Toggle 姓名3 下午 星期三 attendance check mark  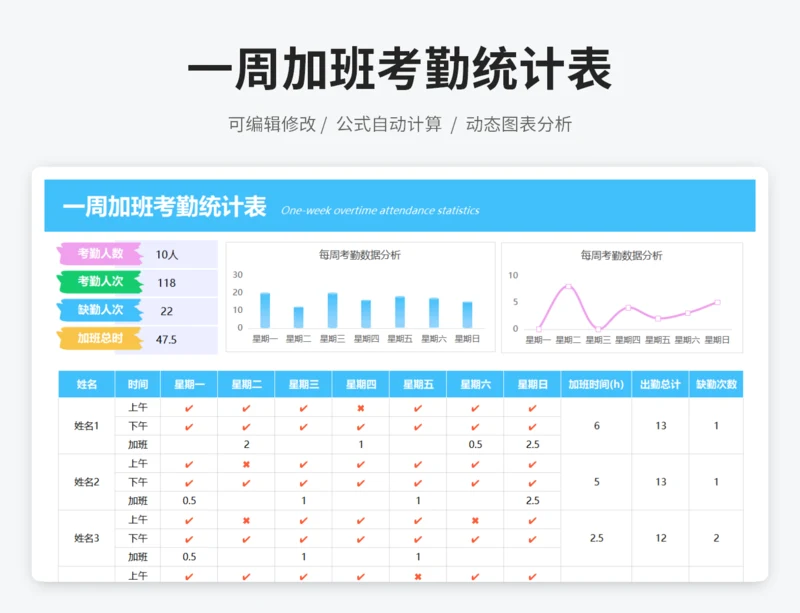(304, 538)
